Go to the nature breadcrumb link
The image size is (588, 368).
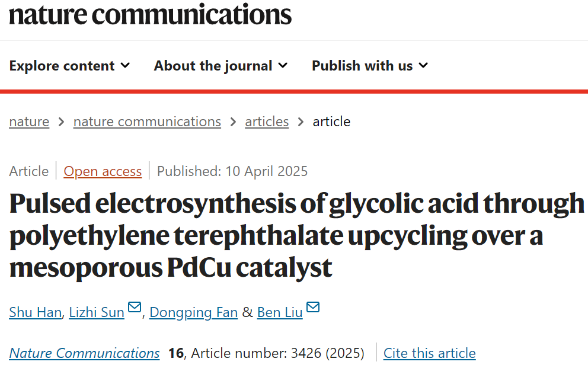pos(29,121)
